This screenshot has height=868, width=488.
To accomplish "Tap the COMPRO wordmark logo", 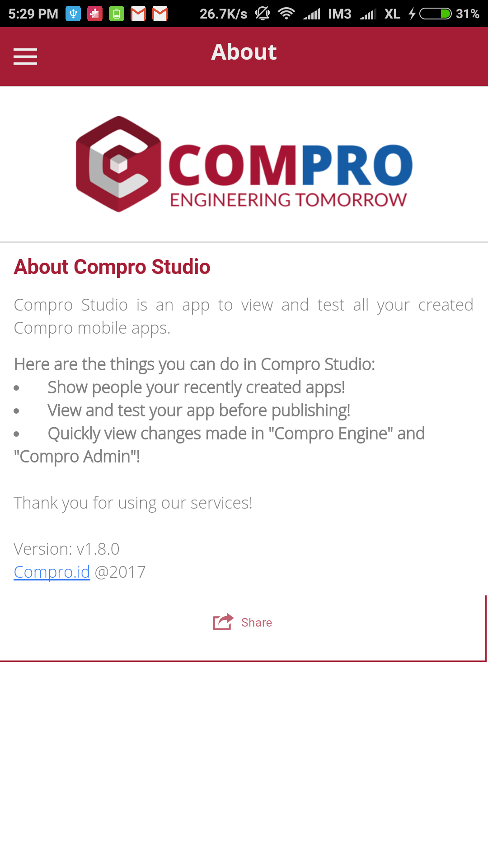I will tap(291, 165).
